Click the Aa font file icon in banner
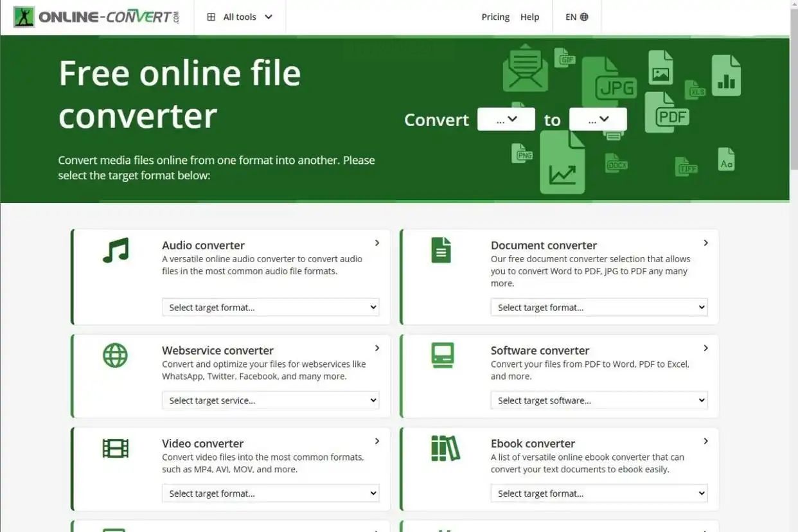This screenshot has height=532, width=798. (x=726, y=159)
